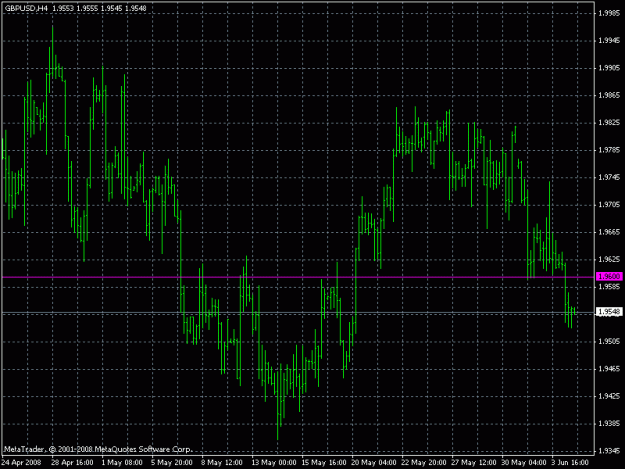Click the current price label 1.9548
The image size is (625, 469).
point(609,312)
